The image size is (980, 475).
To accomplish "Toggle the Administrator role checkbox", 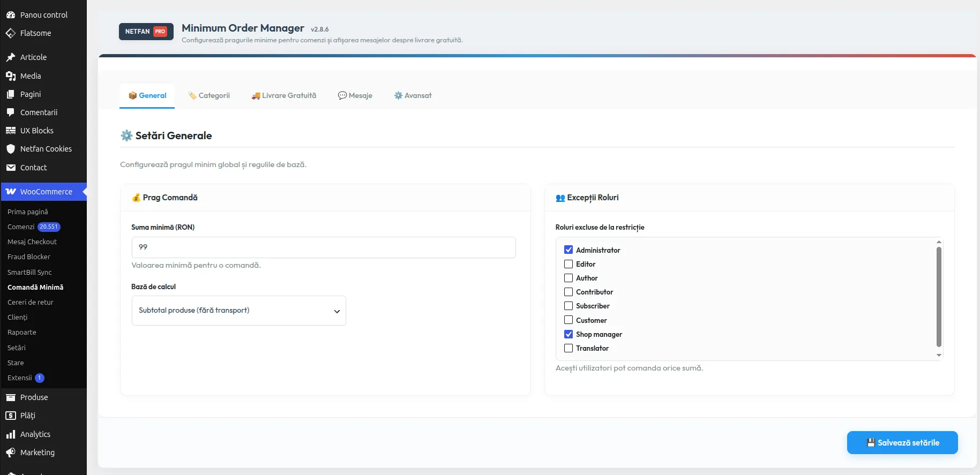I will (x=568, y=250).
